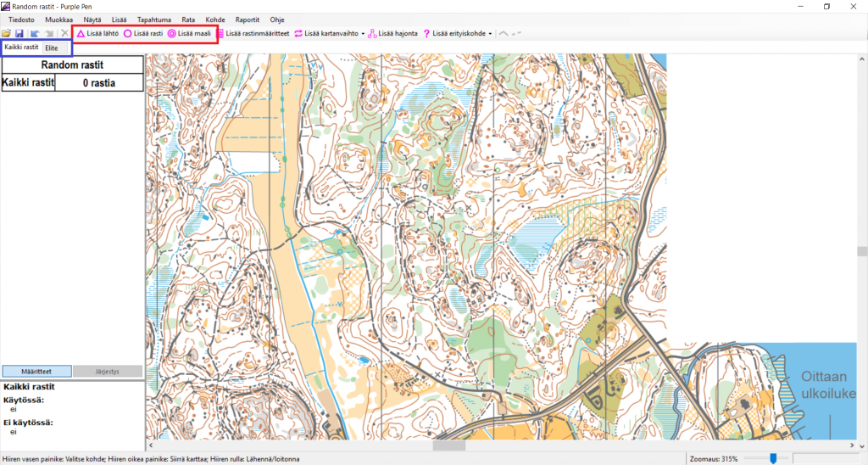Click Lisää rasti circle control icon

[128, 34]
